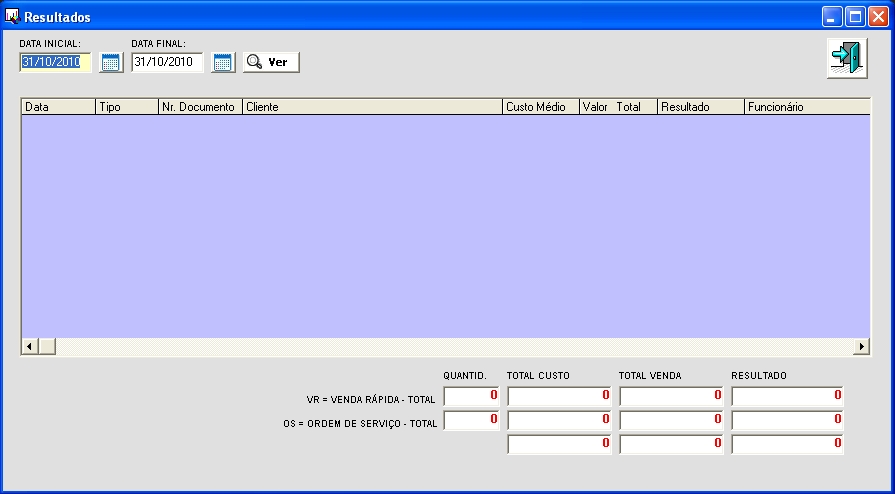Click the Cliente column header
The width and height of the screenshot is (895, 494).
371,106
